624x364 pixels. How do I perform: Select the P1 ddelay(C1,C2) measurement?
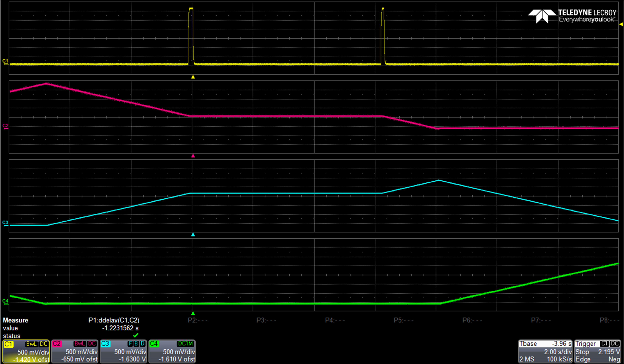(114, 320)
